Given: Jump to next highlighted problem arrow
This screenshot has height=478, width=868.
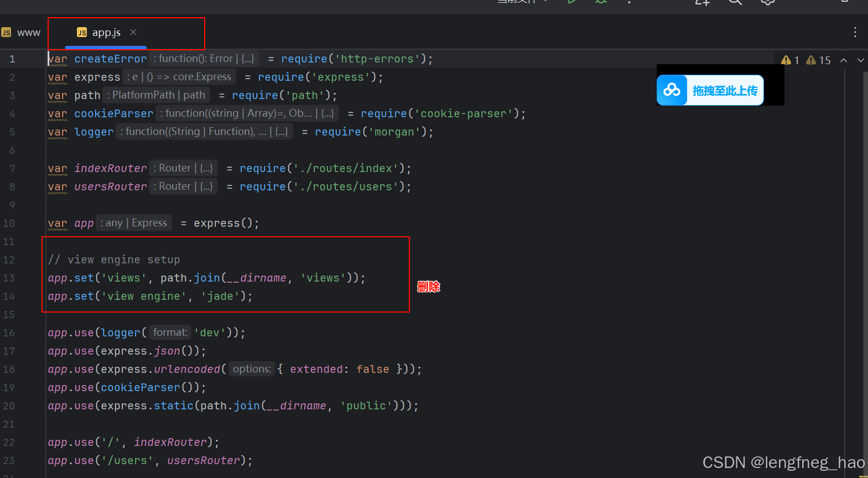Looking at the screenshot, I should click(x=861, y=60).
